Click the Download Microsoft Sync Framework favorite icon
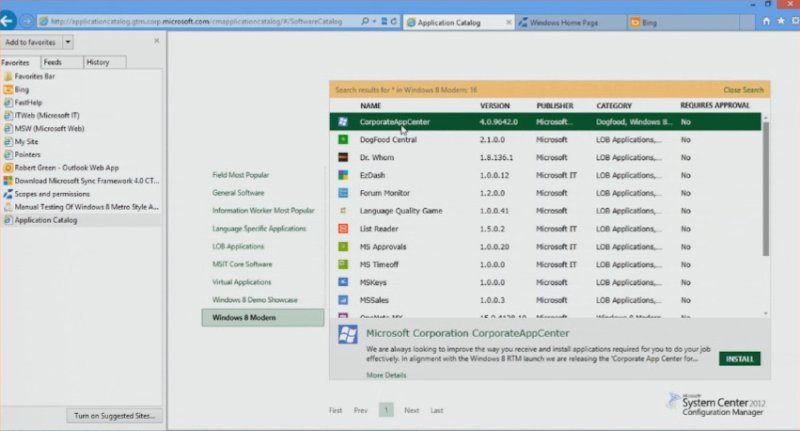 pyautogui.click(x=8, y=181)
